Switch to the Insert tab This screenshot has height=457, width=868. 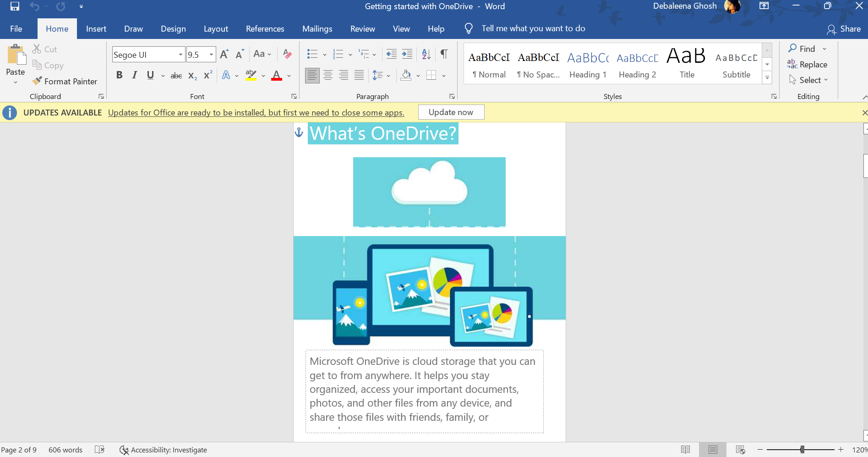pyautogui.click(x=96, y=28)
